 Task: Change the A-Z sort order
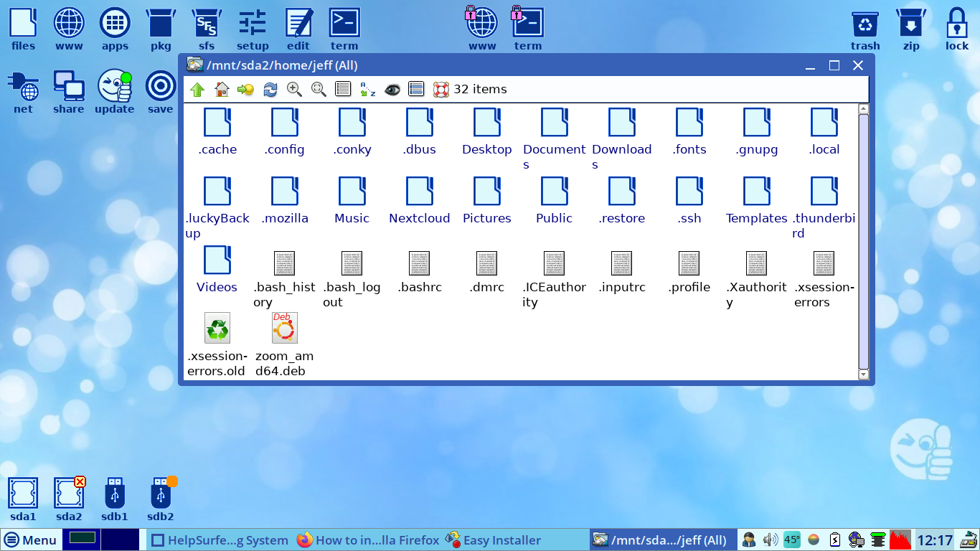click(x=367, y=89)
